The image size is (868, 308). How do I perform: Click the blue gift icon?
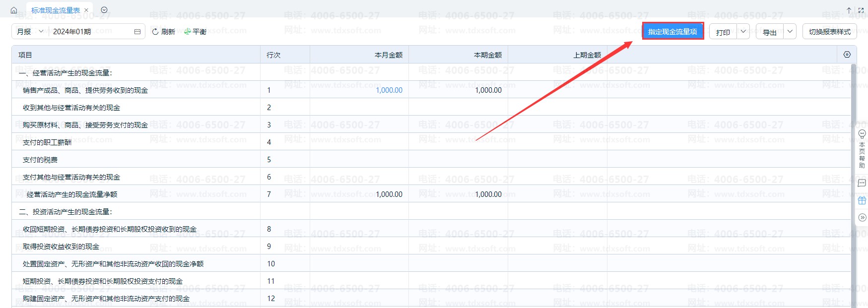point(862,200)
